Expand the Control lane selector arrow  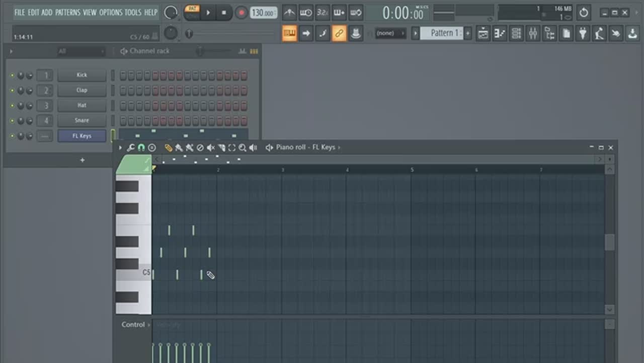tap(148, 325)
